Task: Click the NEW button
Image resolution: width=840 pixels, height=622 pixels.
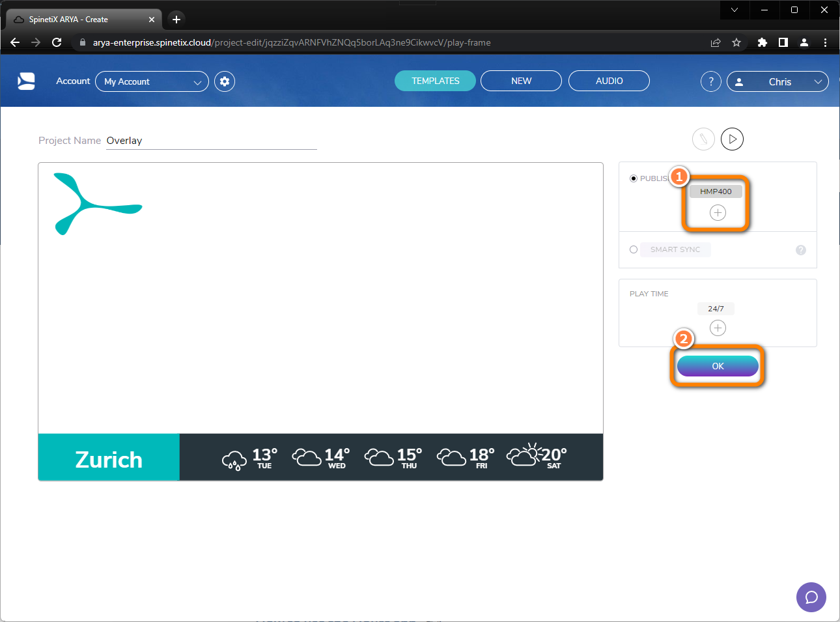Action: pyautogui.click(x=521, y=81)
